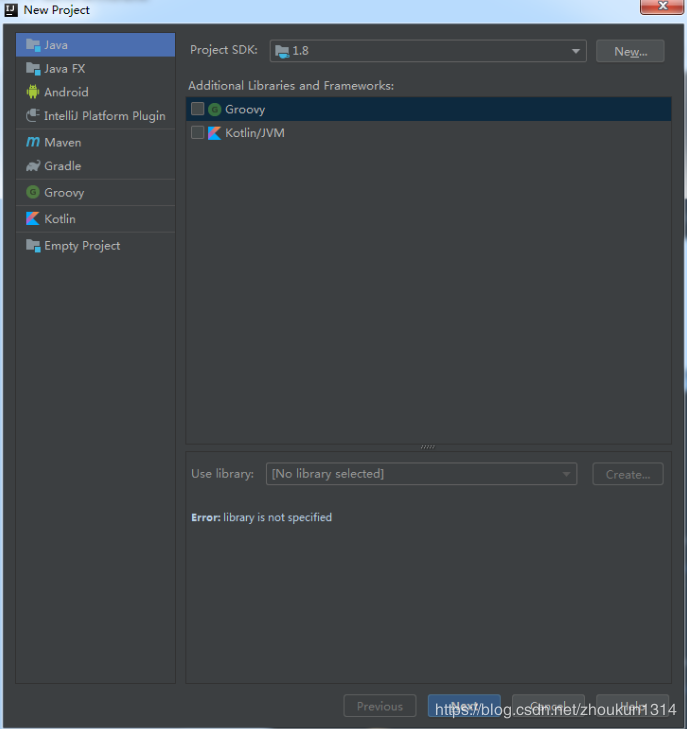Click the Create... library button
Image resolution: width=687 pixels, height=729 pixels.
tap(627, 474)
